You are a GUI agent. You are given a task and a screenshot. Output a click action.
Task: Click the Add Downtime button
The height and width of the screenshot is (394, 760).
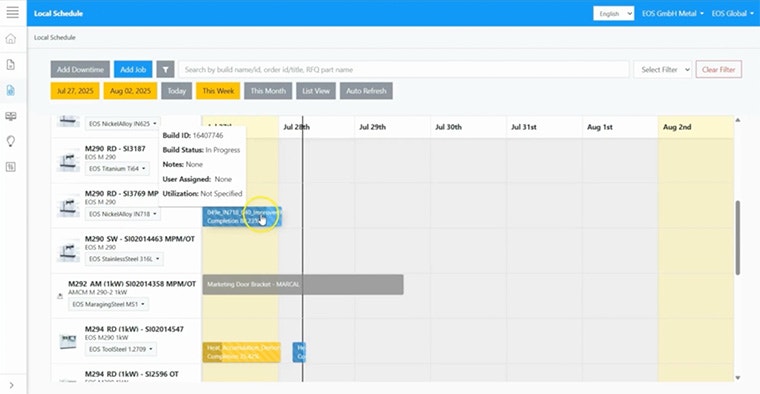point(80,69)
